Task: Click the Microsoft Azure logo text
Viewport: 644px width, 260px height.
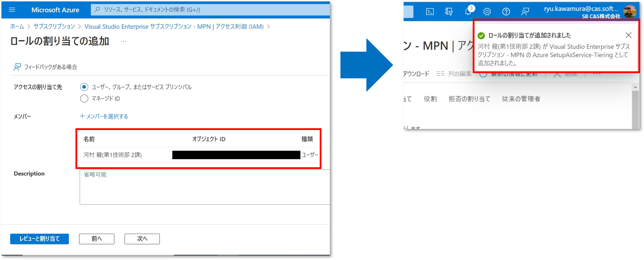Action: [x=55, y=10]
